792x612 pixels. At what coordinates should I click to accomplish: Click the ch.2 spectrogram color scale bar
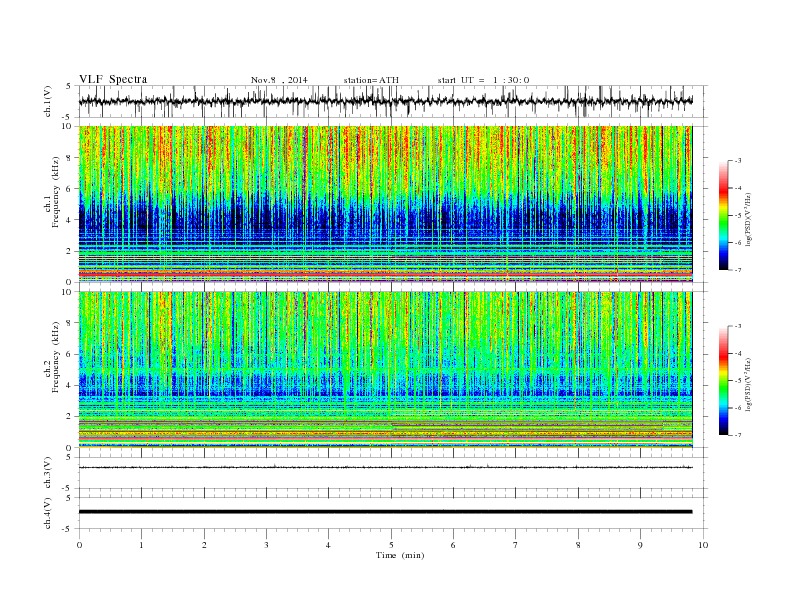[724, 381]
